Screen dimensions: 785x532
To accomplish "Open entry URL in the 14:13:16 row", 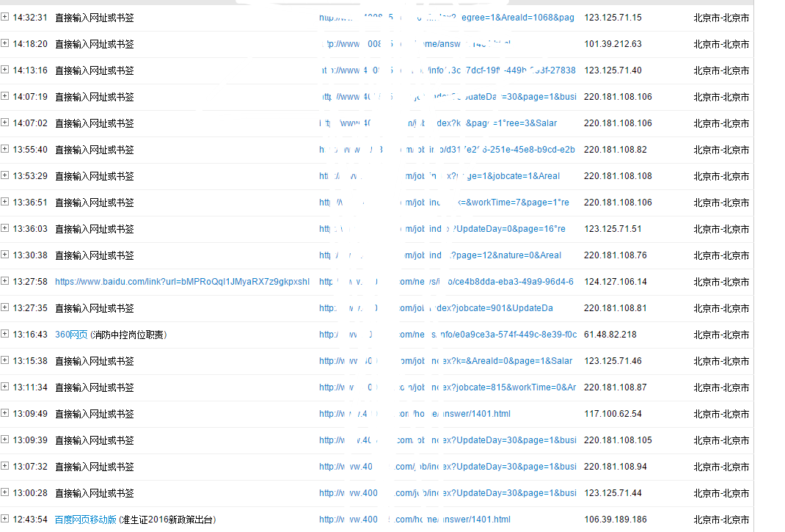I will pos(448,70).
